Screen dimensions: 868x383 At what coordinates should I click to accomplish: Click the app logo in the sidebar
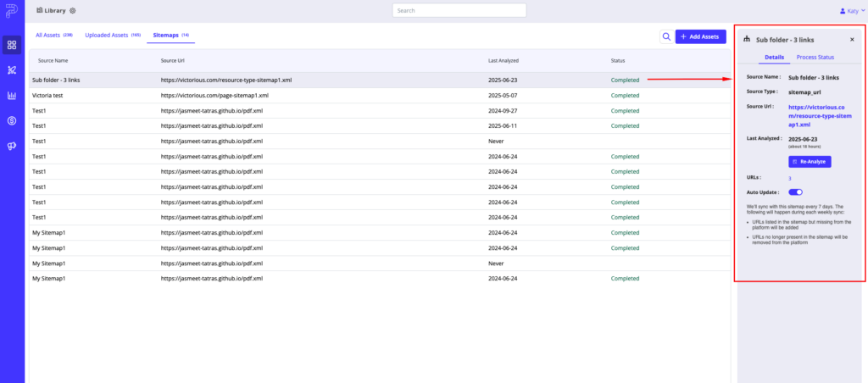pyautogui.click(x=12, y=10)
